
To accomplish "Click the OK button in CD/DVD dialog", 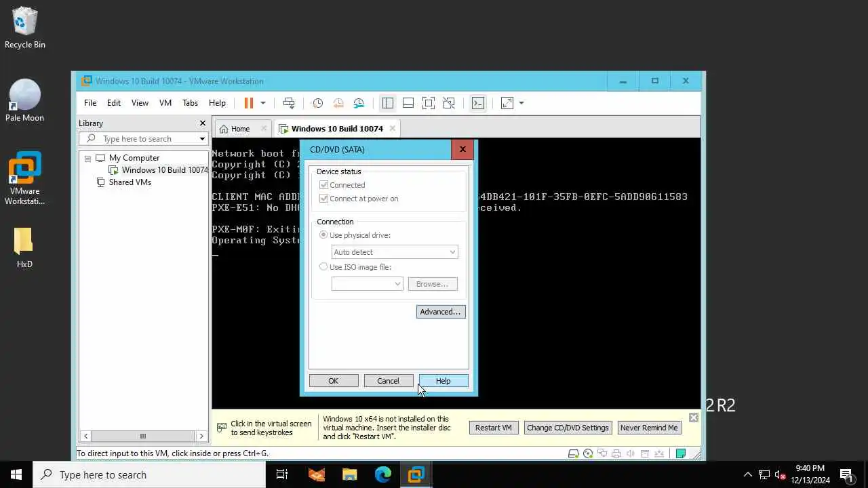I will (x=334, y=381).
